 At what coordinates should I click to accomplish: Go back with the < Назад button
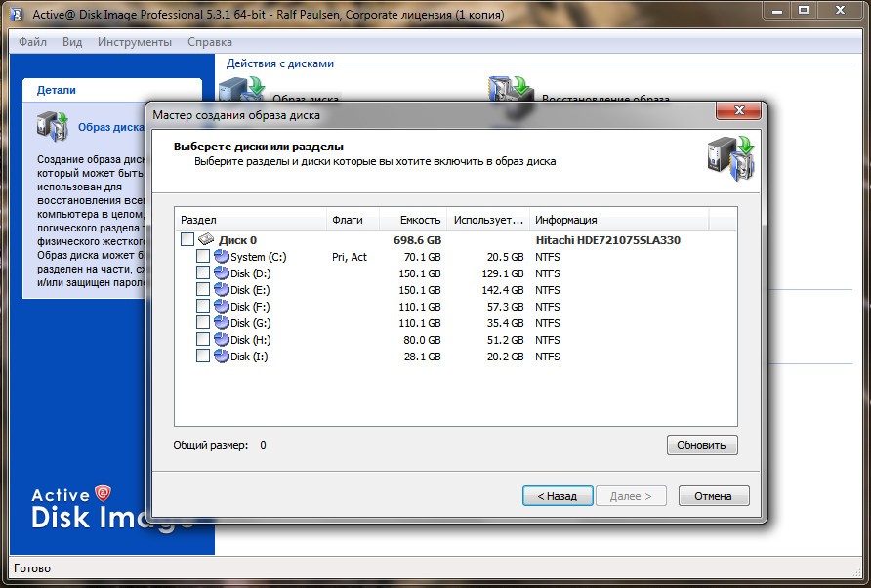point(558,496)
